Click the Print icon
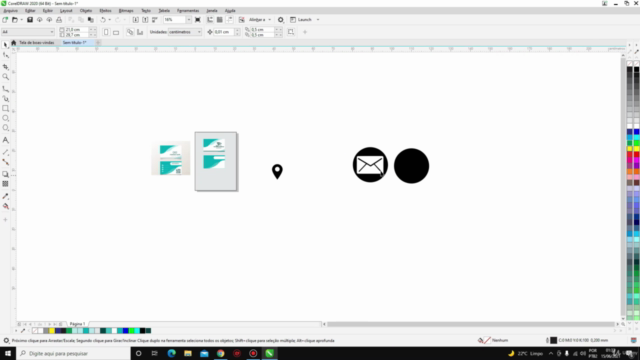Viewport: 640px width, 360px height. pos(59,20)
